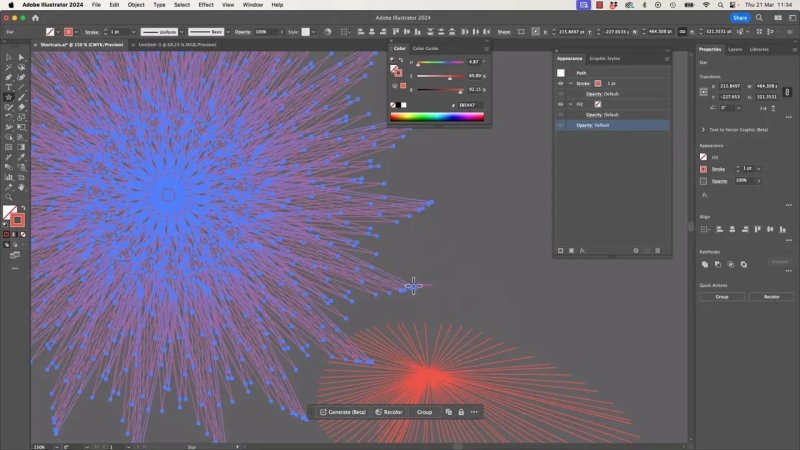Click the lock icon in contextual task bar
800x450 pixels.
461,412
